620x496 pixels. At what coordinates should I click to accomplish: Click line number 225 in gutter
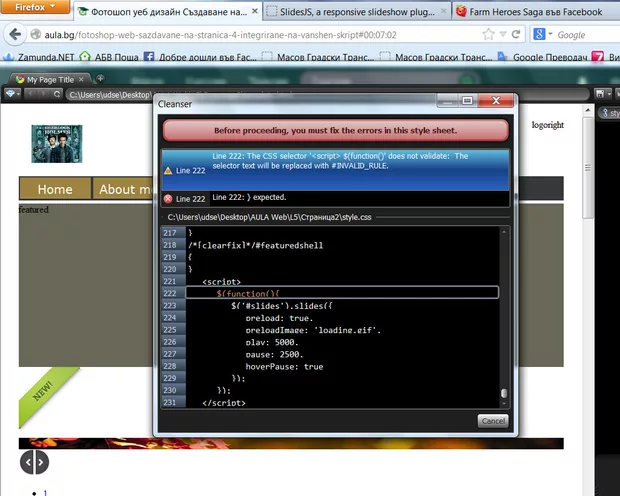(x=170, y=330)
